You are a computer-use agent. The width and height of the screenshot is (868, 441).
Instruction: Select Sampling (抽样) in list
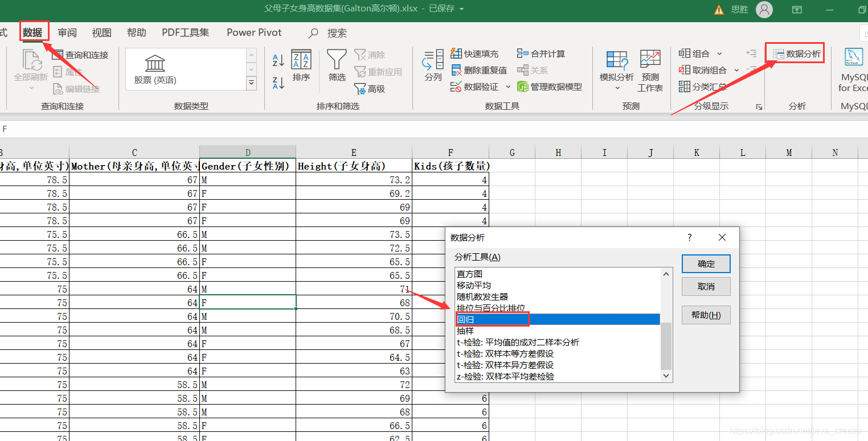[558, 331]
